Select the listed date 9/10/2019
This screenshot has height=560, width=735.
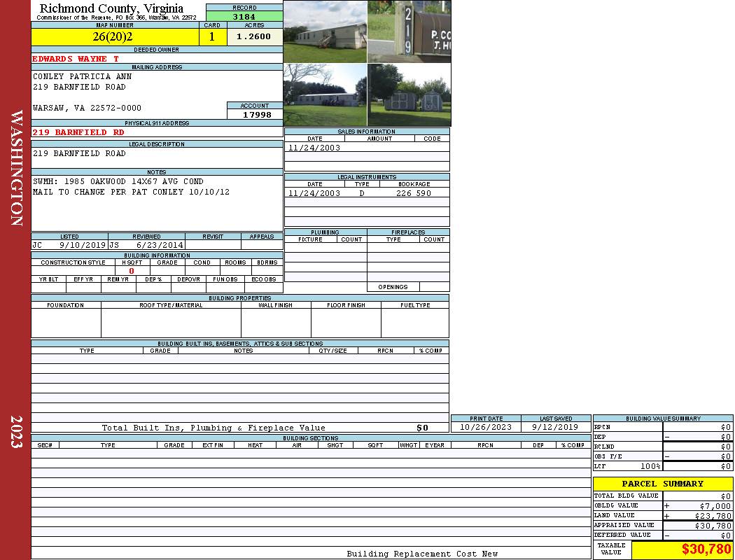(x=82, y=246)
